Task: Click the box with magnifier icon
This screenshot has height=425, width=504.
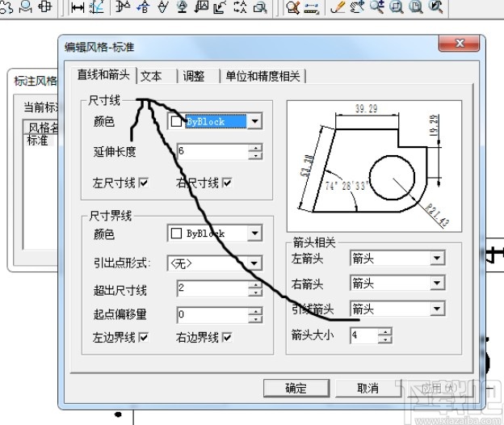Action: click(260, 7)
